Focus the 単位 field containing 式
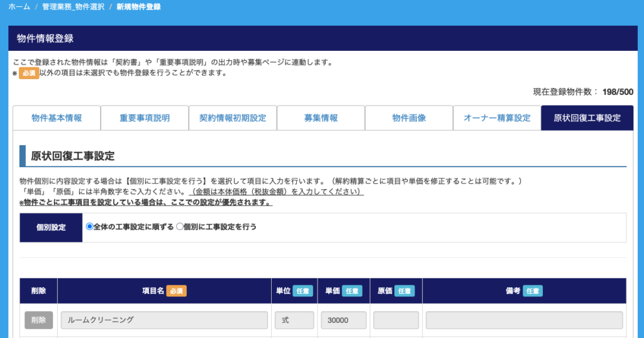This screenshot has height=338, width=644. coord(294,320)
